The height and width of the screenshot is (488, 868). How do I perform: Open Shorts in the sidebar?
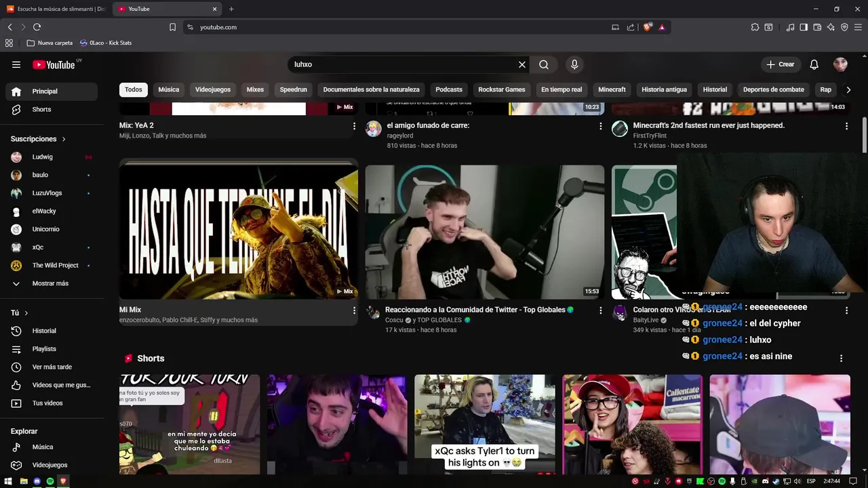click(52, 109)
